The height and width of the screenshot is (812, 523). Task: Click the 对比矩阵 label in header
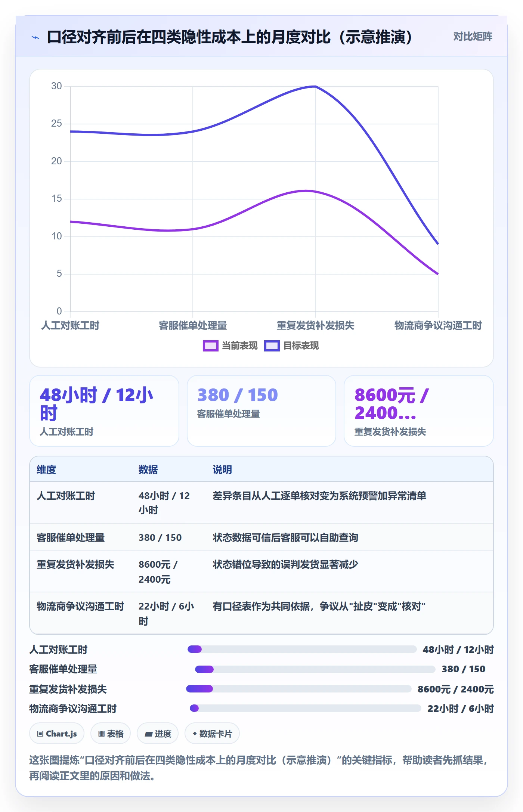[x=473, y=37]
